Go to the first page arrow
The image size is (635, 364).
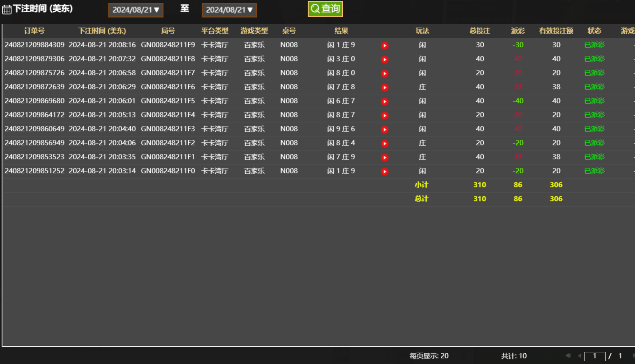568,356
